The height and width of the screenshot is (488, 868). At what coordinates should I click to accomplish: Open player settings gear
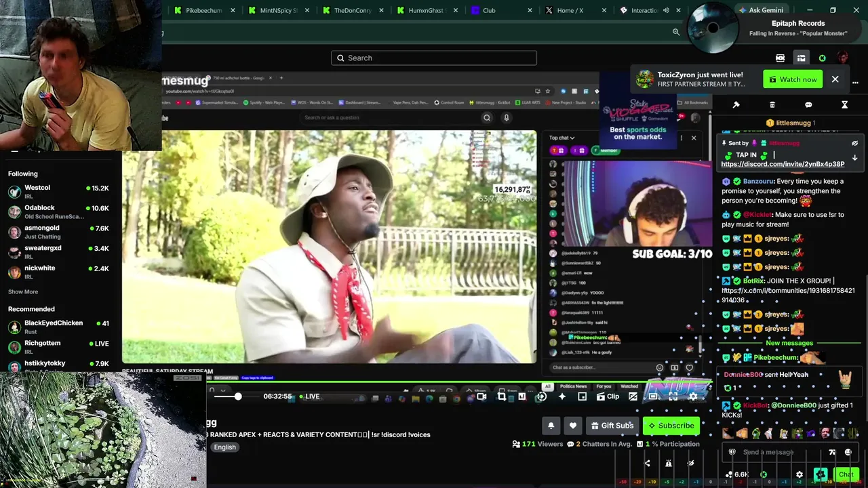coord(693,396)
